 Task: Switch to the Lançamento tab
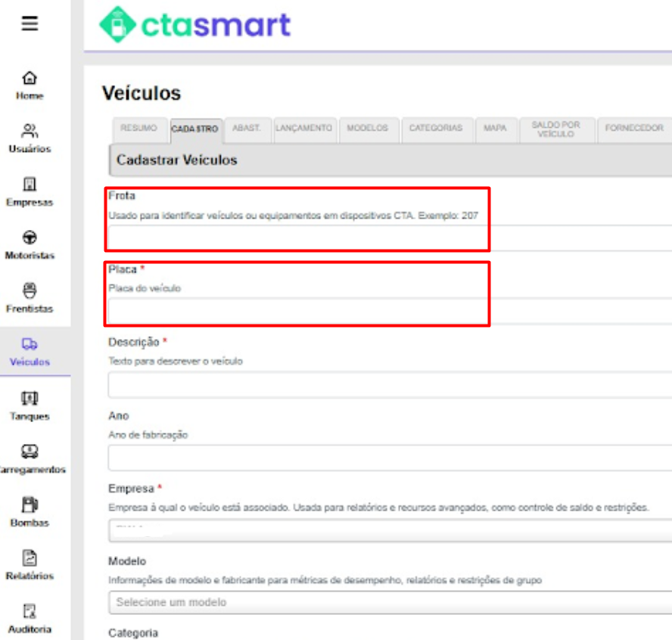[303, 129]
